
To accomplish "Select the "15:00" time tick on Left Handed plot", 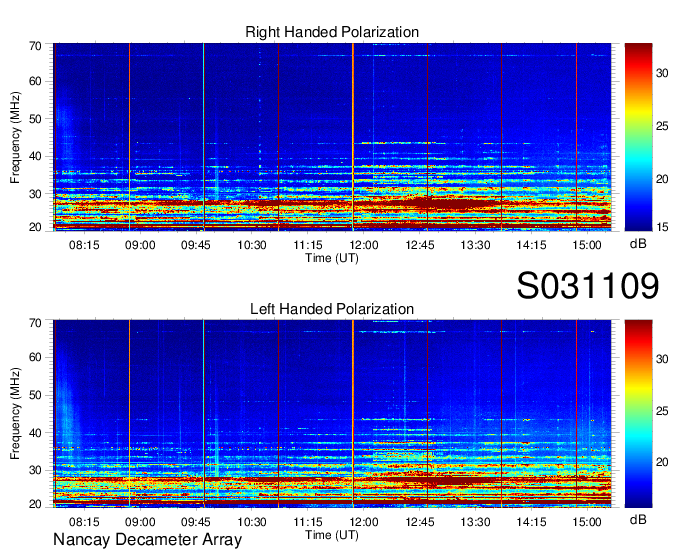I will click(x=587, y=522).
